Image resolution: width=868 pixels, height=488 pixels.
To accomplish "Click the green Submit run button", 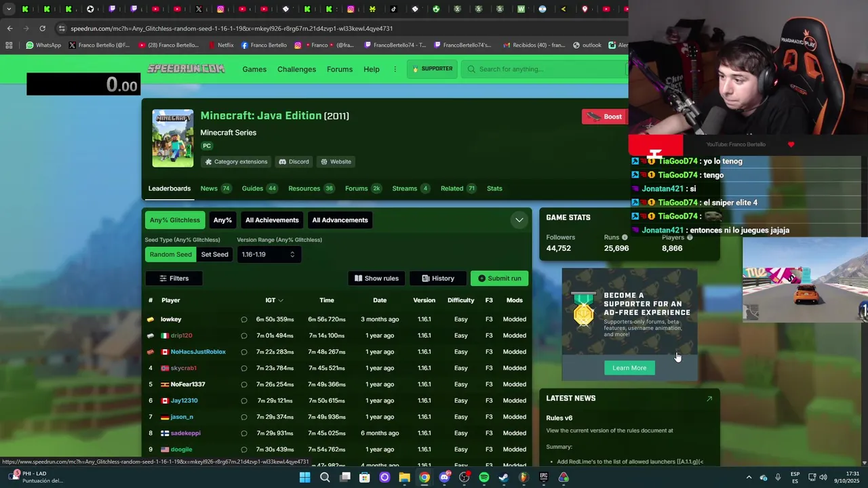I will 499,279.
